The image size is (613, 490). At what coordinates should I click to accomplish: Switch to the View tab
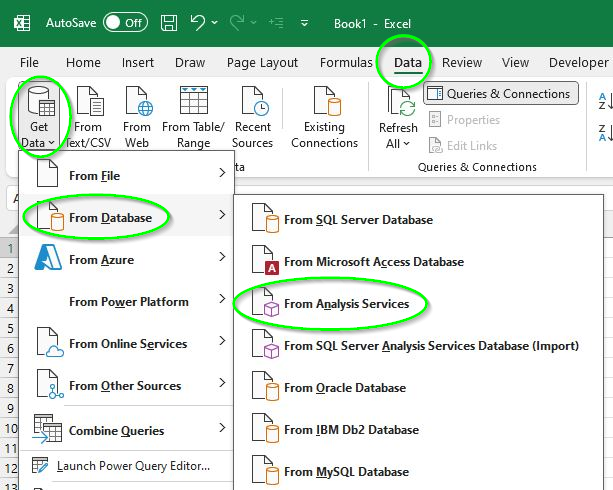[515, 63]
